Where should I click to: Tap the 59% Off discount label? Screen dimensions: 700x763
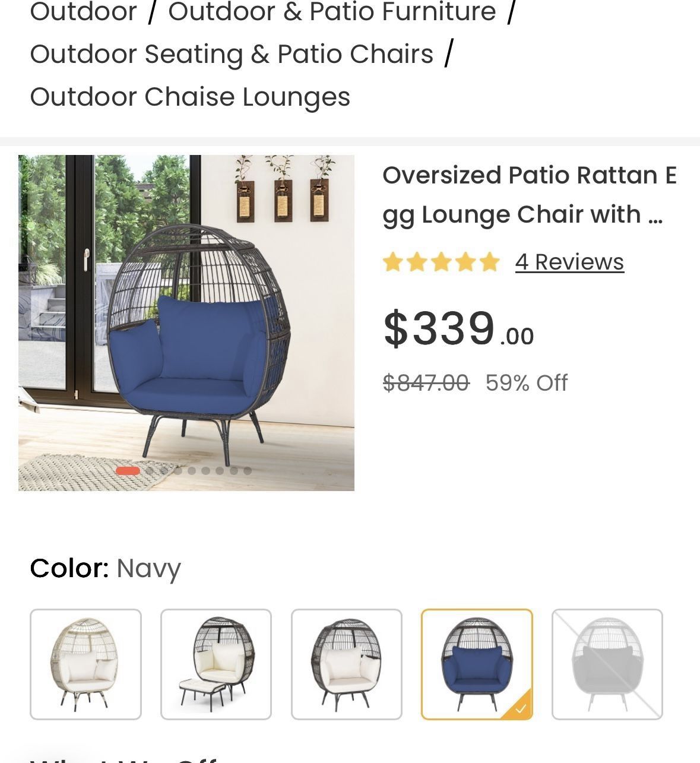point(527,383)
